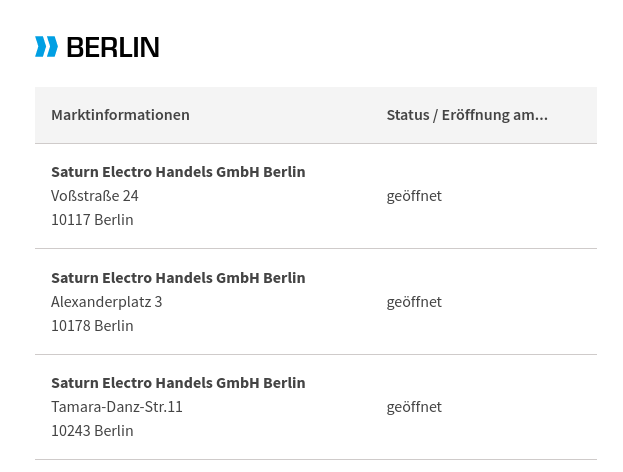
Task: Click the Status / Eröffnung am... column header
Action: coord(467,115)
